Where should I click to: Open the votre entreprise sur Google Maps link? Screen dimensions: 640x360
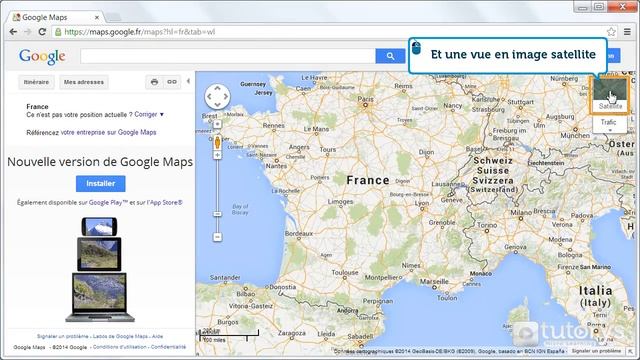tap(109, 132)
